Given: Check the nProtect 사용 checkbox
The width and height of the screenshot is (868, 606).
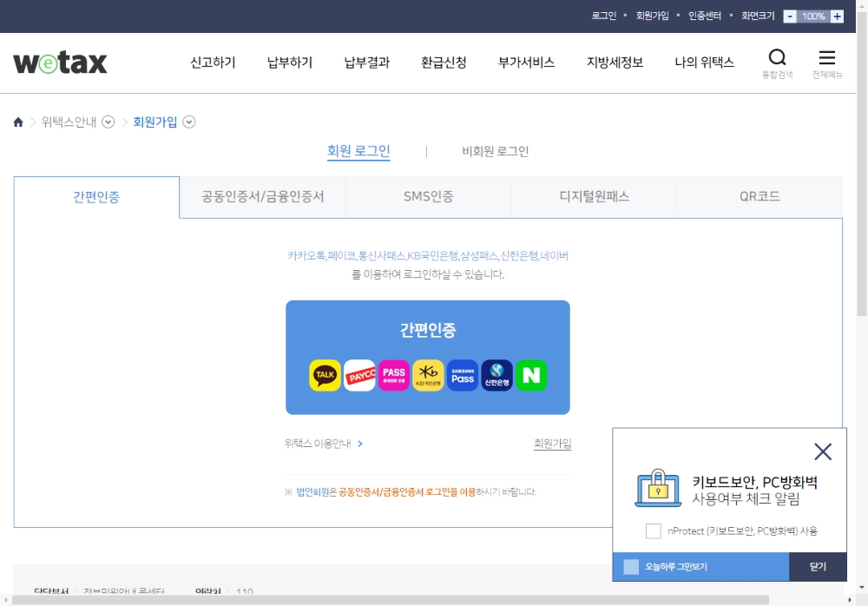Looking at the screenshot, I should point(654,530).
